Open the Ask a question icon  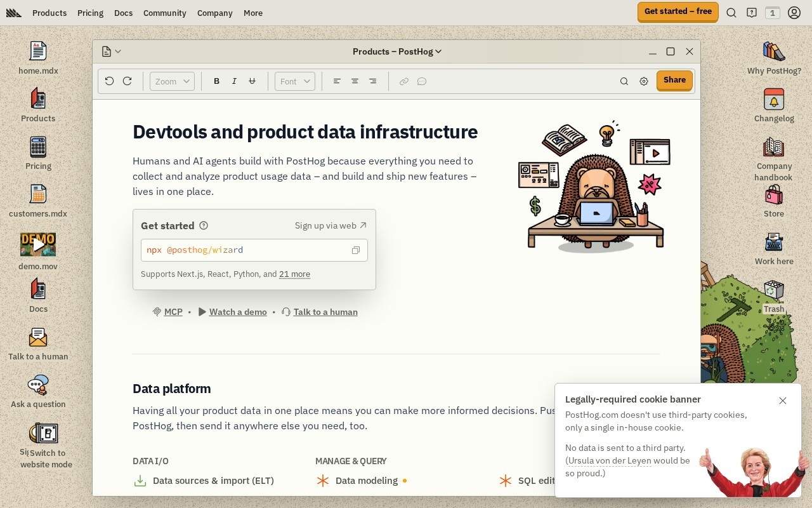click(38, 391)
